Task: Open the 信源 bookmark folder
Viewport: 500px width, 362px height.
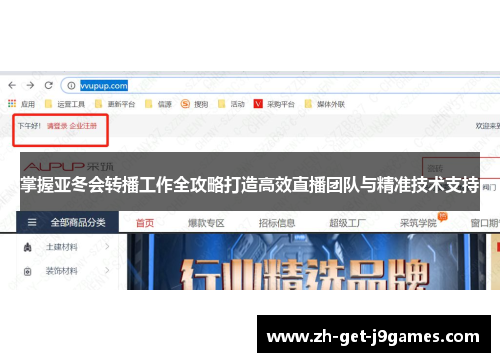Action: point(158,104)
